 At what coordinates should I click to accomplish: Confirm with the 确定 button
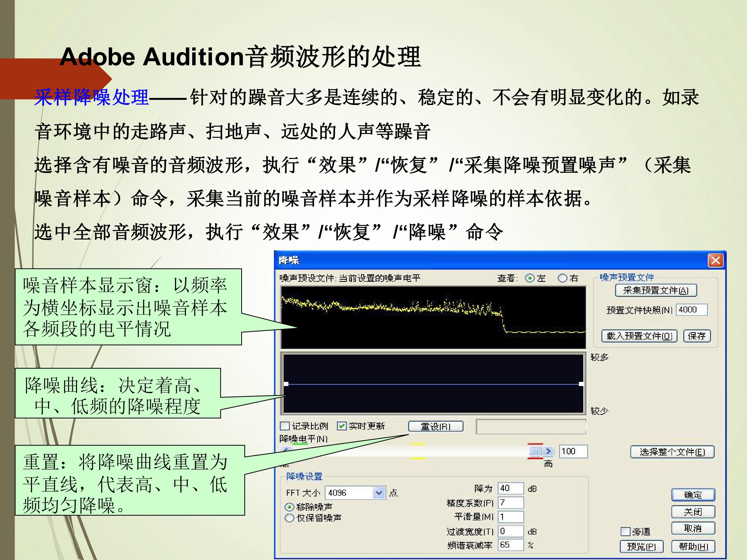693,495
